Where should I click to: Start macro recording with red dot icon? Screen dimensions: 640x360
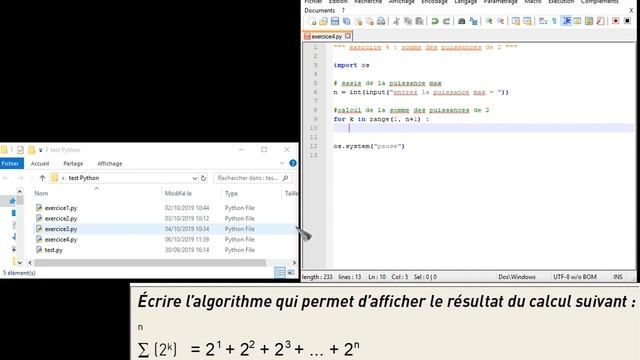(616, 21)
